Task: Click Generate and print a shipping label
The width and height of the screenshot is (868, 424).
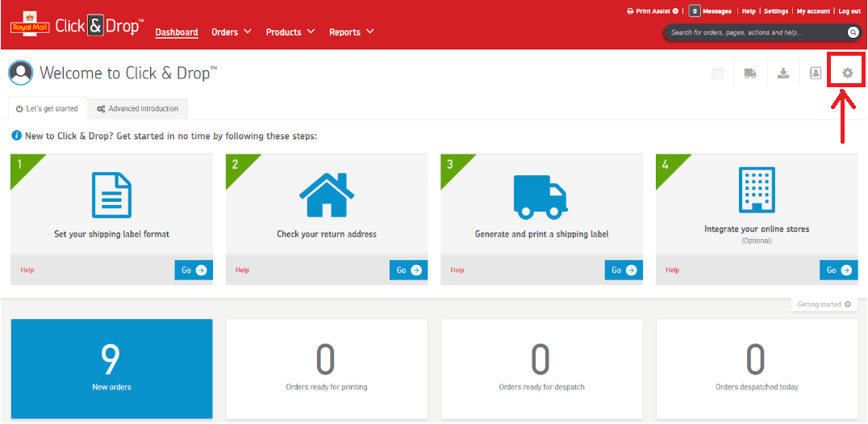Action: pos(541,234)
